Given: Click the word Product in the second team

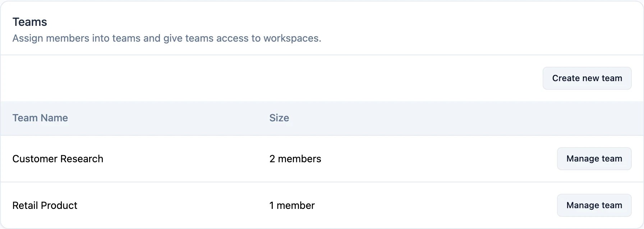Looking at the screenshot, I should [x=59, y=205].
